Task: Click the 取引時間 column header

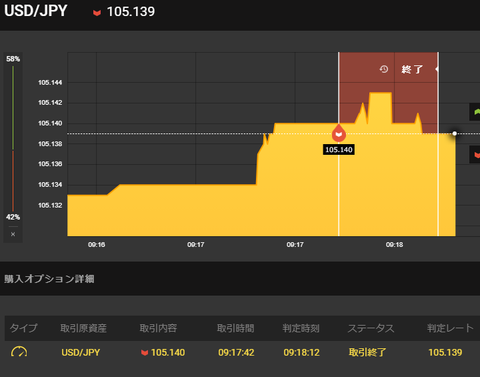Action: tap(235, 328)
